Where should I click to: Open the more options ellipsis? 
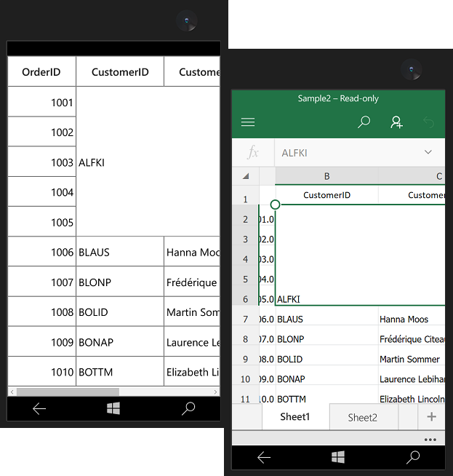click(430, 440)
